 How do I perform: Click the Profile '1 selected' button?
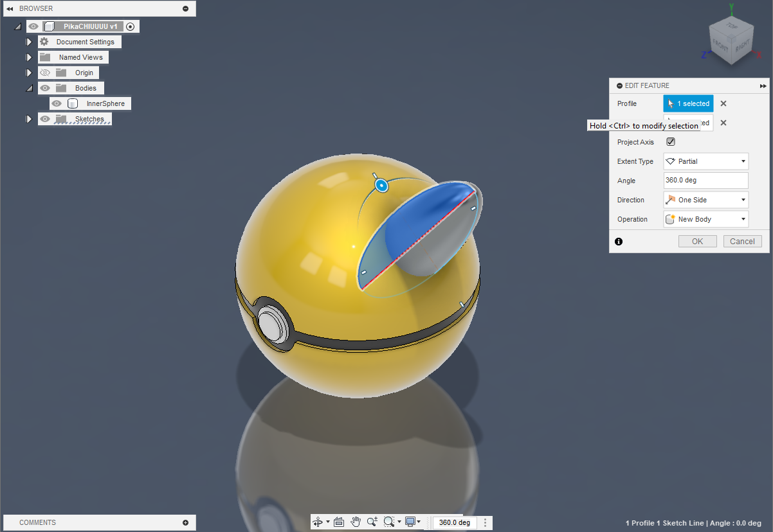(x=689, y=103)
